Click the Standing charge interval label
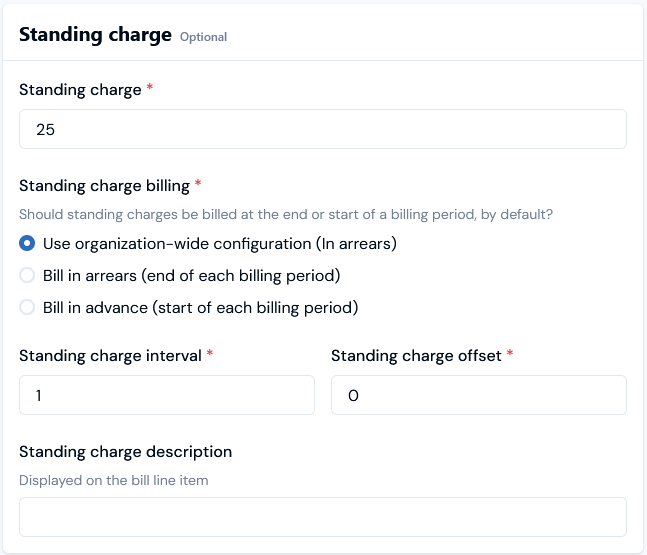 (x=110, y=356)
